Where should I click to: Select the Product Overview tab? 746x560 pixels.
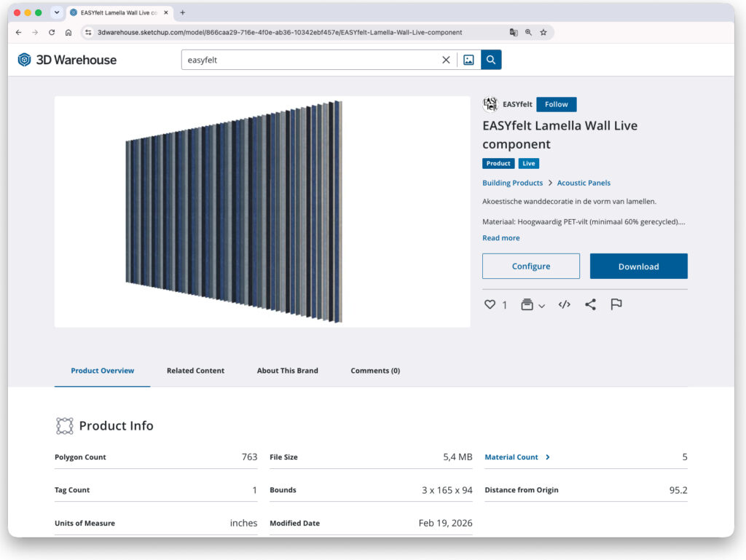coord(102,371)
